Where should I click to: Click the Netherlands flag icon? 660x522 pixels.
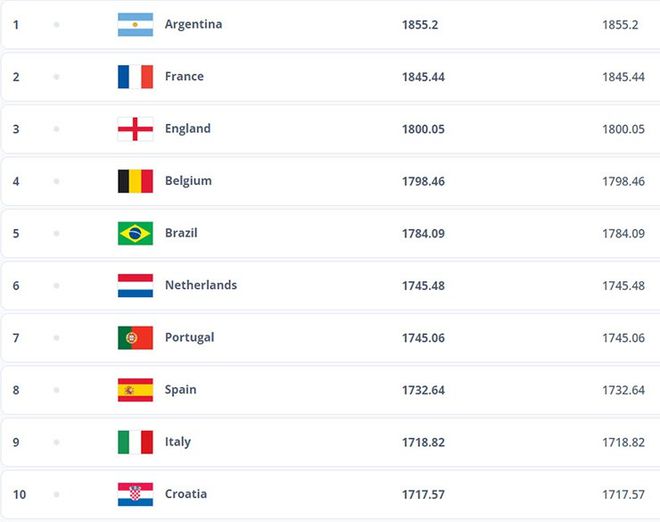[x=135, y=285]
